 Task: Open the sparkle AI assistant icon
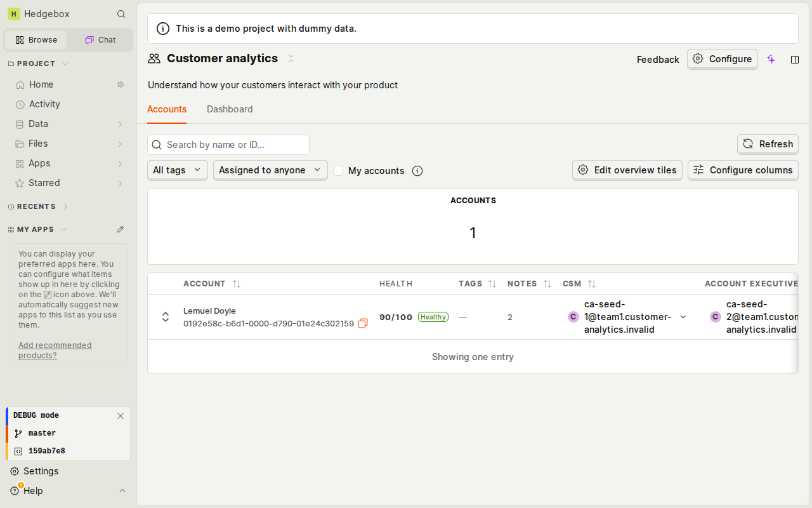coord(771,59)
